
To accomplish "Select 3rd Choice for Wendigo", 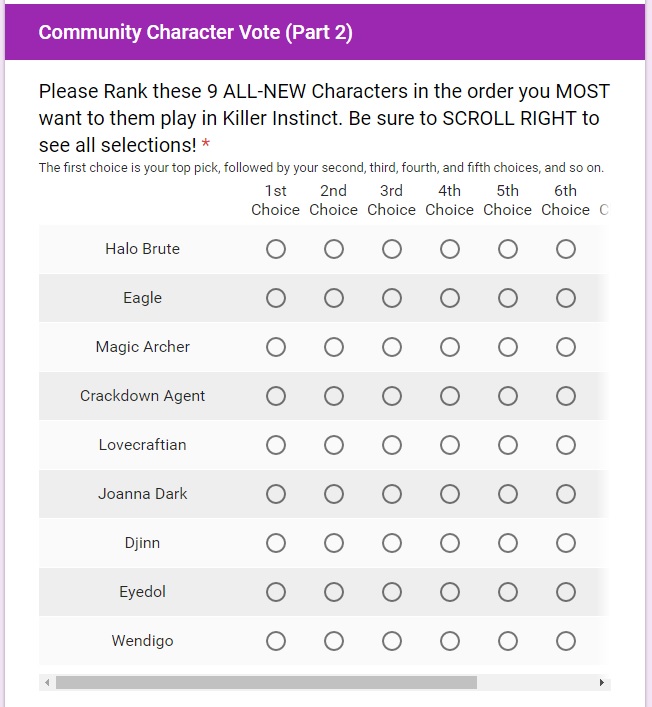I will point(392,641).
